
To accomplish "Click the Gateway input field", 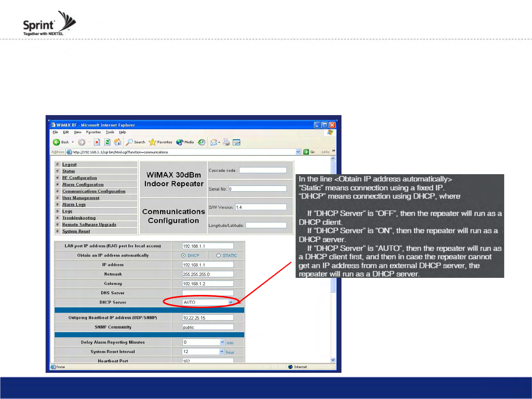I will pos(208,284).
